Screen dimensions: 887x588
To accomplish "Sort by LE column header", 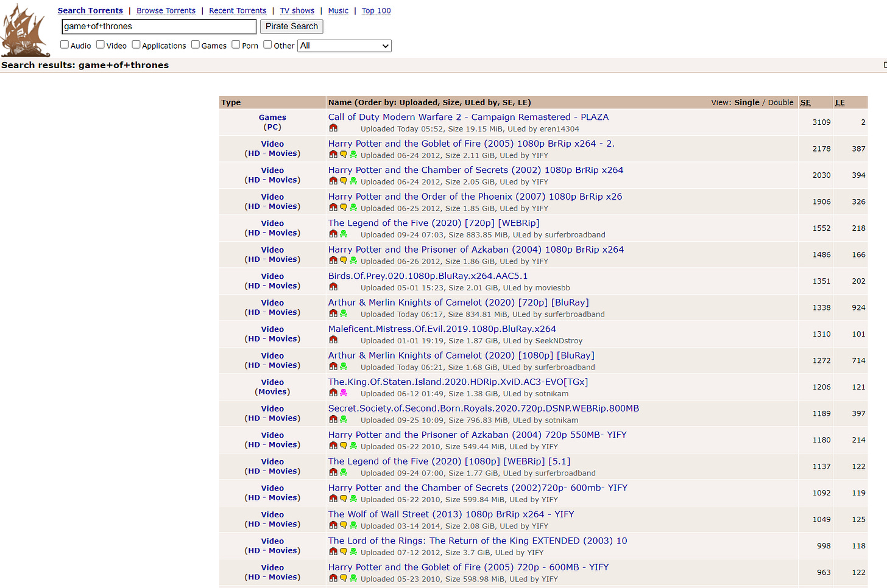I will click(840, 102).
